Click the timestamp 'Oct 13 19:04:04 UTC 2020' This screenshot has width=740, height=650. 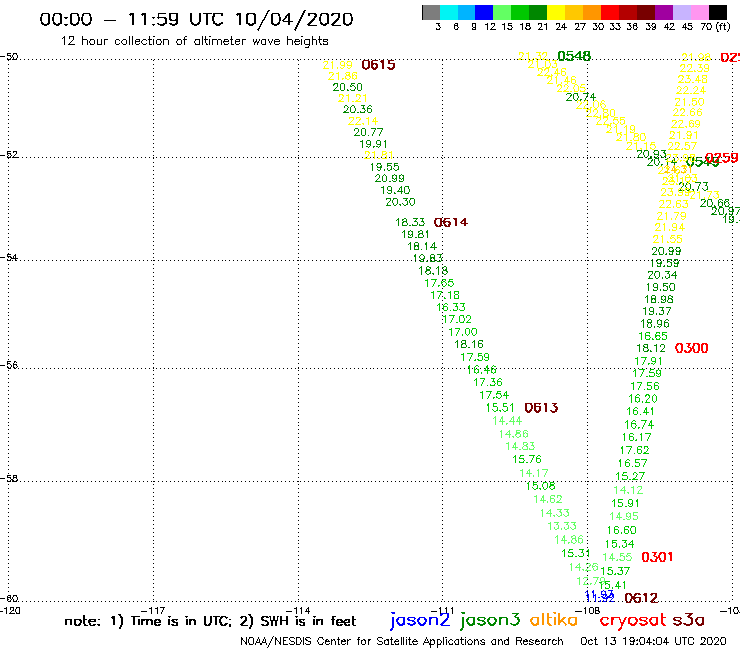(653, 642)
